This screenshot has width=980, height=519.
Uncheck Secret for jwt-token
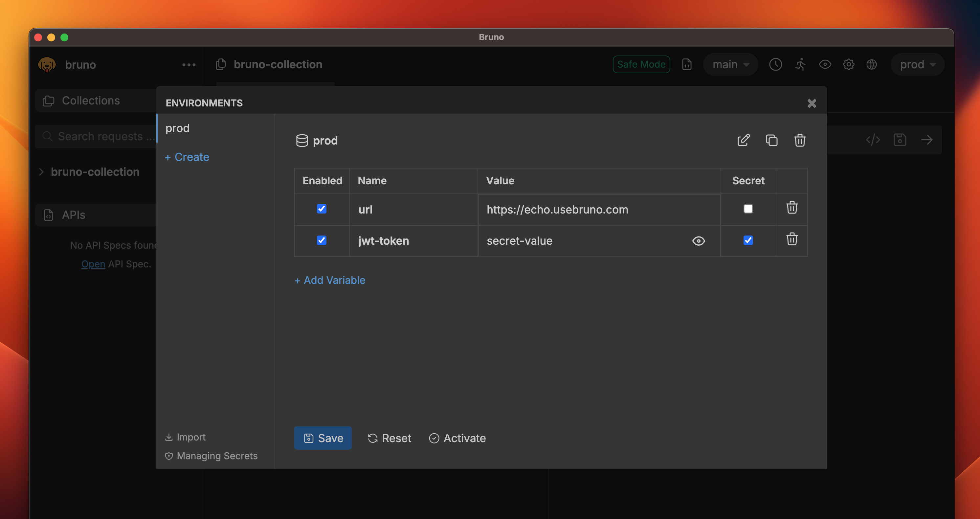748,240
